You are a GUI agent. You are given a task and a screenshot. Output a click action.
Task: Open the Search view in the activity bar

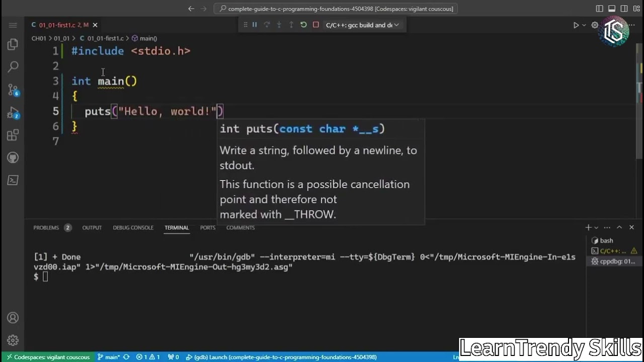coord(13,66)
